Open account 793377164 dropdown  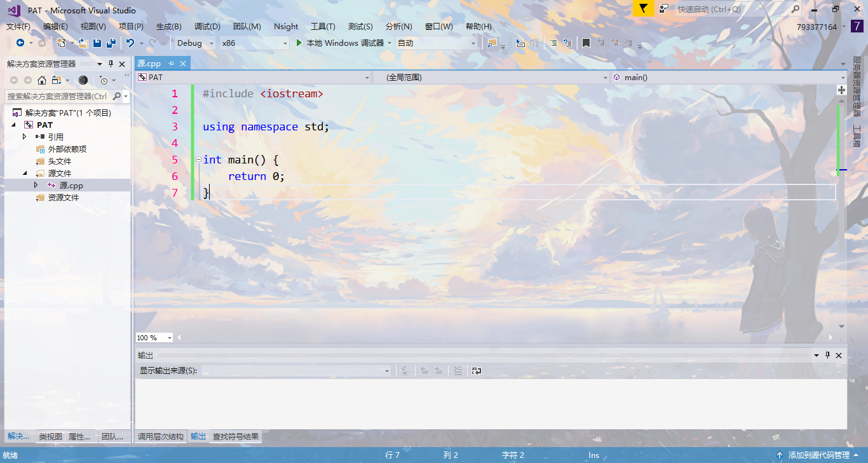point(821,27)
